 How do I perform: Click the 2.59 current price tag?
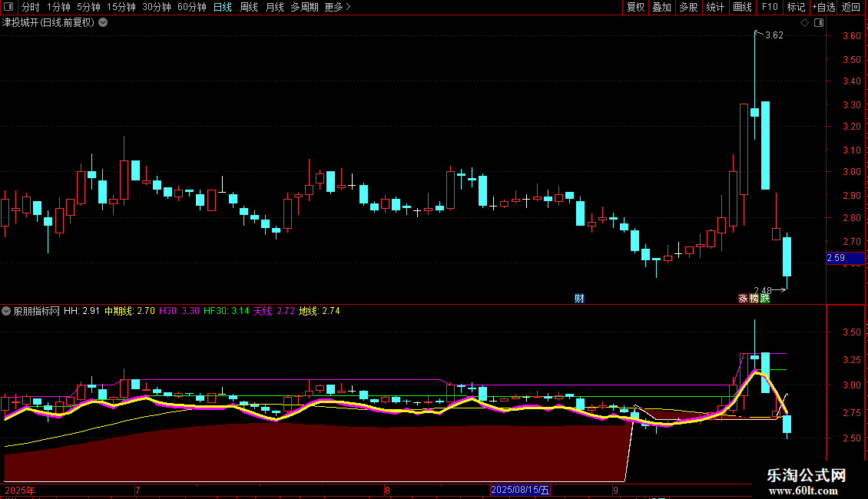[845, 258]
